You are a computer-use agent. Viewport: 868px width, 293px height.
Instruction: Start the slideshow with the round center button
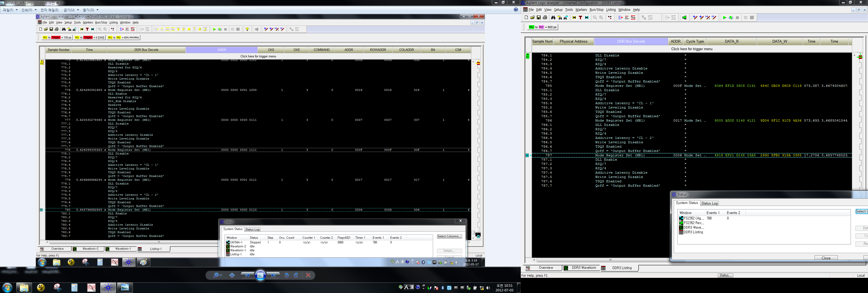(260, 275)
